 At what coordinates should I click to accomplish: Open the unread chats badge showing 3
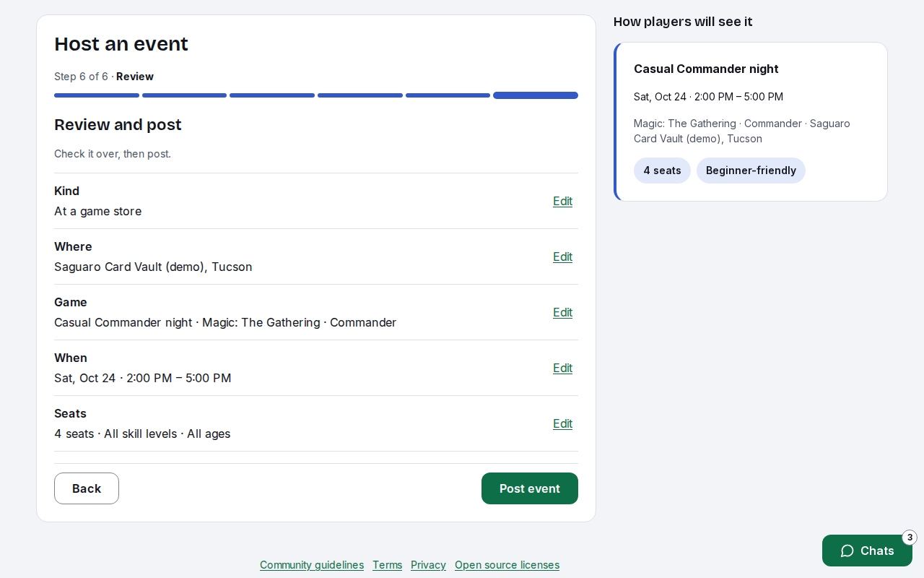[x=910, y=538]
